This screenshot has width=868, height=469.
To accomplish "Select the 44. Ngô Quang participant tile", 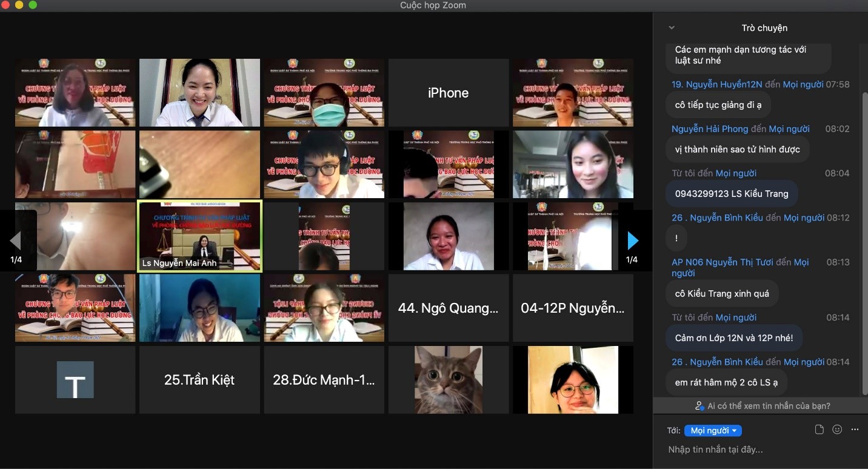I will click(448, 308).
